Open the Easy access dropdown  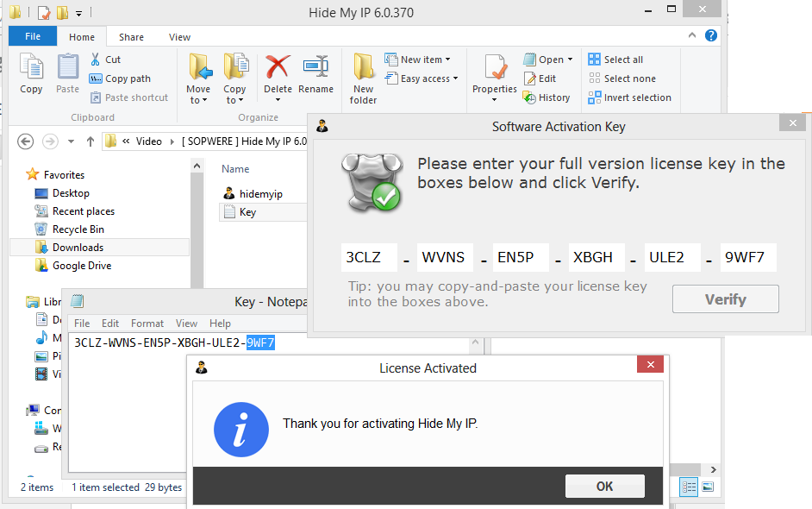pyautogui.click(x=422, y=79)
